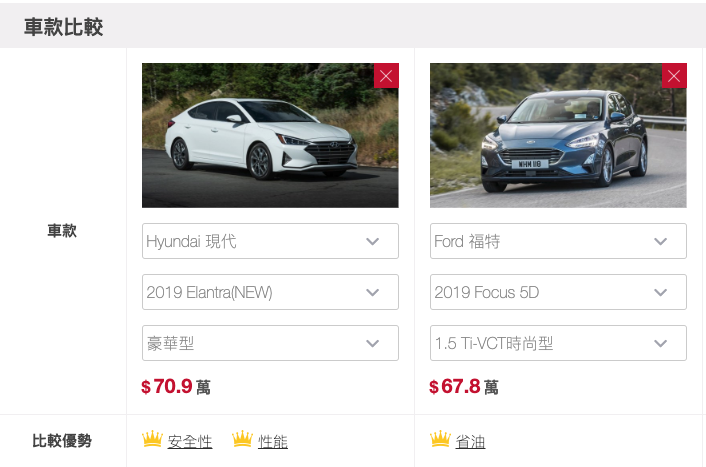This screenshot has height=467, width=706.
Task: Open the 豪華型 trim dropdown
Action: [270, 343]
